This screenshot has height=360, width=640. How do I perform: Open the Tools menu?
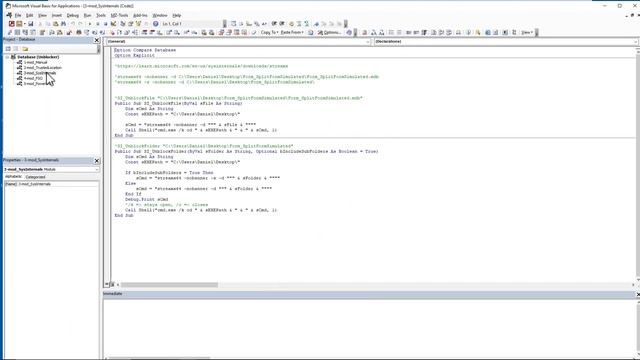[x=101, y=15]
